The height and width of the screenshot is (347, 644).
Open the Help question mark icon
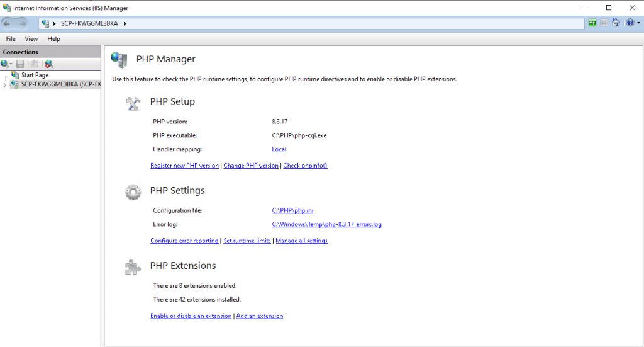pyautogui.click(x=630, y=23)
